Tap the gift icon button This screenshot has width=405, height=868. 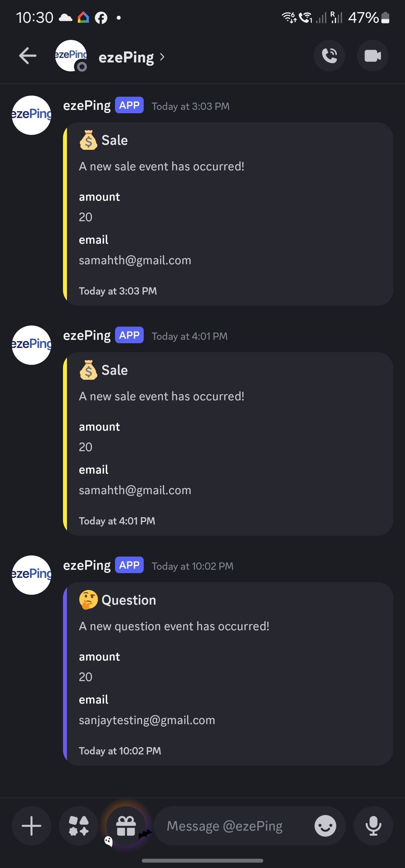(x=126, y=826)
